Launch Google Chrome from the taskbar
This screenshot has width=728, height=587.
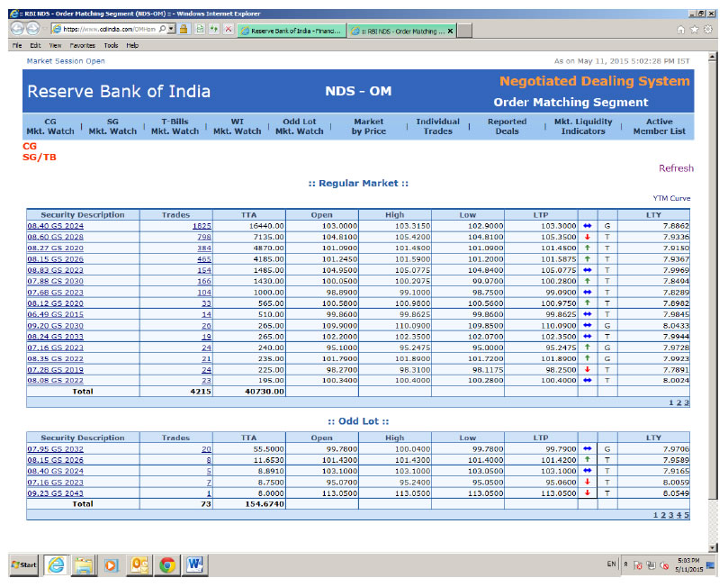166,565
